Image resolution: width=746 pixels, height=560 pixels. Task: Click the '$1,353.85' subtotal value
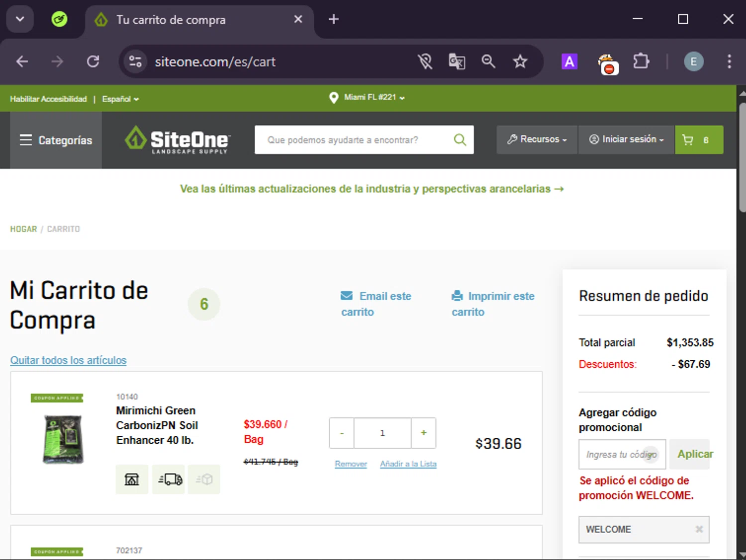point(690,342)
